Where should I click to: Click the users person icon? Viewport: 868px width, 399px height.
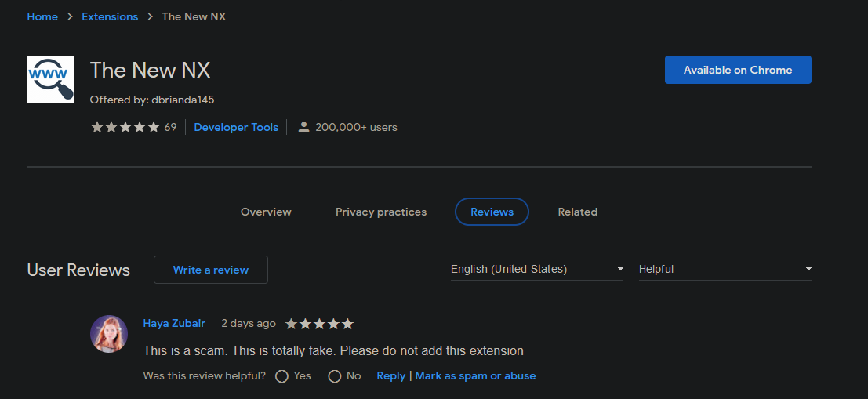tap(304, 127)
